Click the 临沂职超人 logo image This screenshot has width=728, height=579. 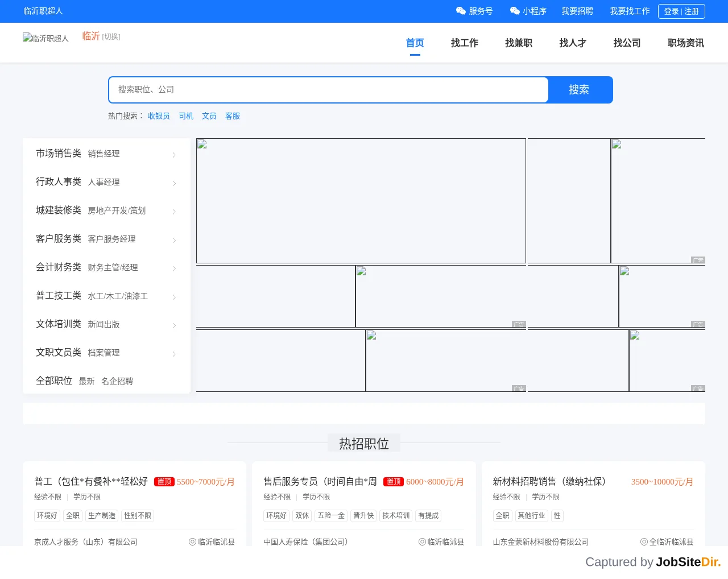[45, 38]
